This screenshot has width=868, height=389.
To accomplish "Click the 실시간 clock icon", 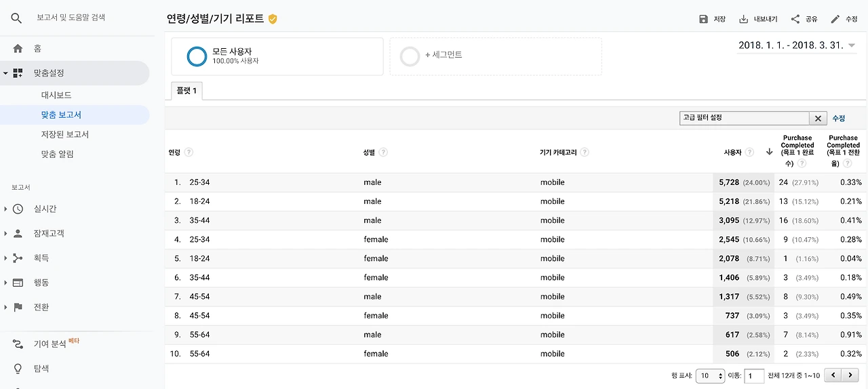I will (18, 209).
